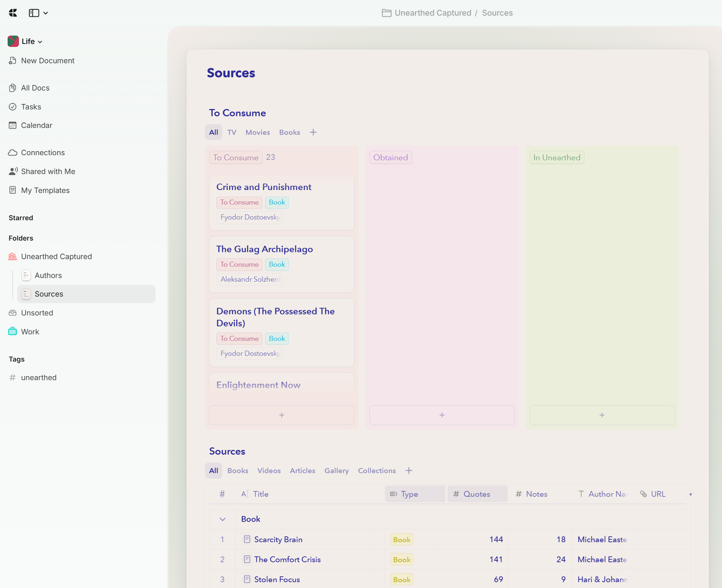The image size is (722, 588).
Task: Open All Docs in the sidebar
Action: point(35,88)
